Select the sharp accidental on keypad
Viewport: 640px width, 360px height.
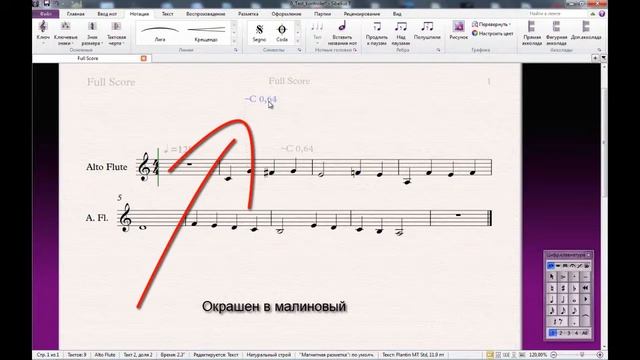[x=563, y=288]
